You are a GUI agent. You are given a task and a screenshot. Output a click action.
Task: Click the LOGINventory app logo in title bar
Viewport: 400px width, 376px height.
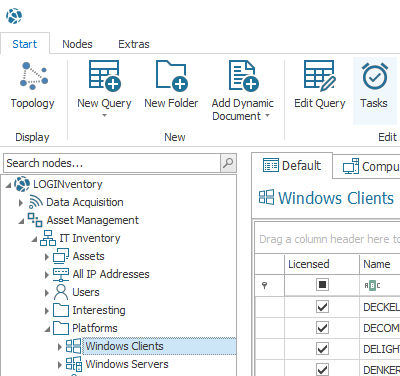14,16
